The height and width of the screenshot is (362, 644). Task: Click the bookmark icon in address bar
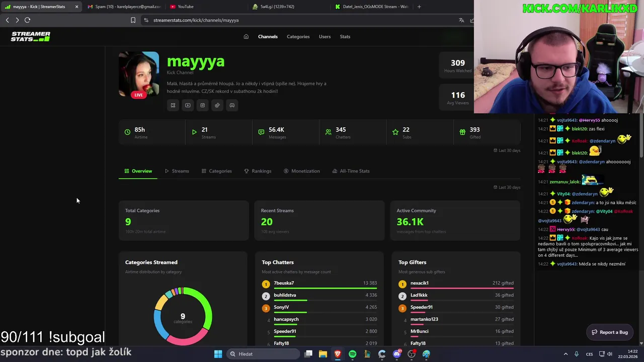click(x=133, y=20)
